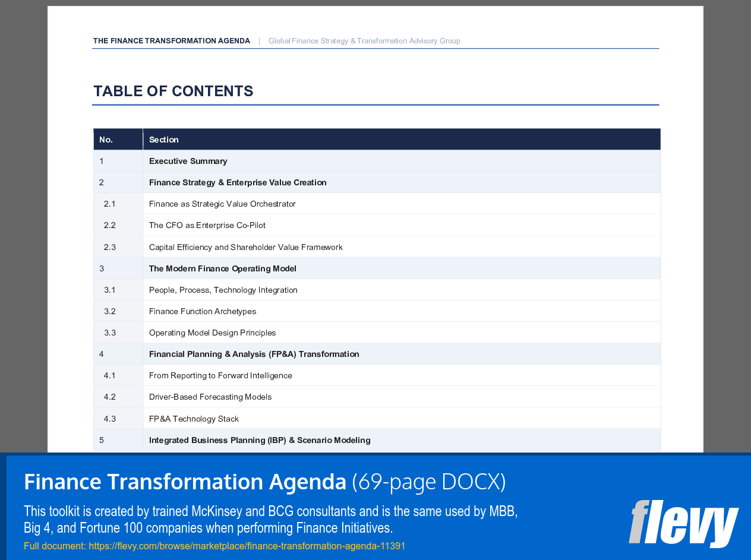Select the Executive Summary row
This screenshot has width=751, height=560.
tap(188, 161)
